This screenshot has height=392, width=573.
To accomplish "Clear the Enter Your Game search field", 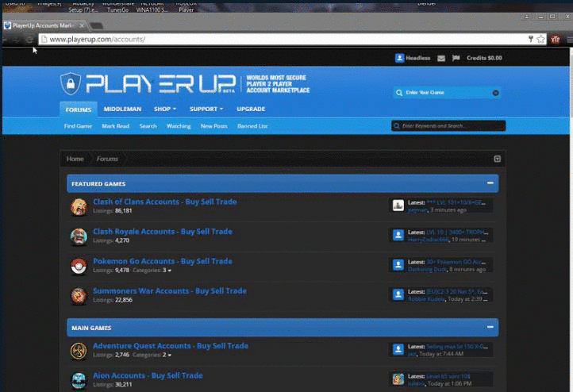I will coord(495,93).
